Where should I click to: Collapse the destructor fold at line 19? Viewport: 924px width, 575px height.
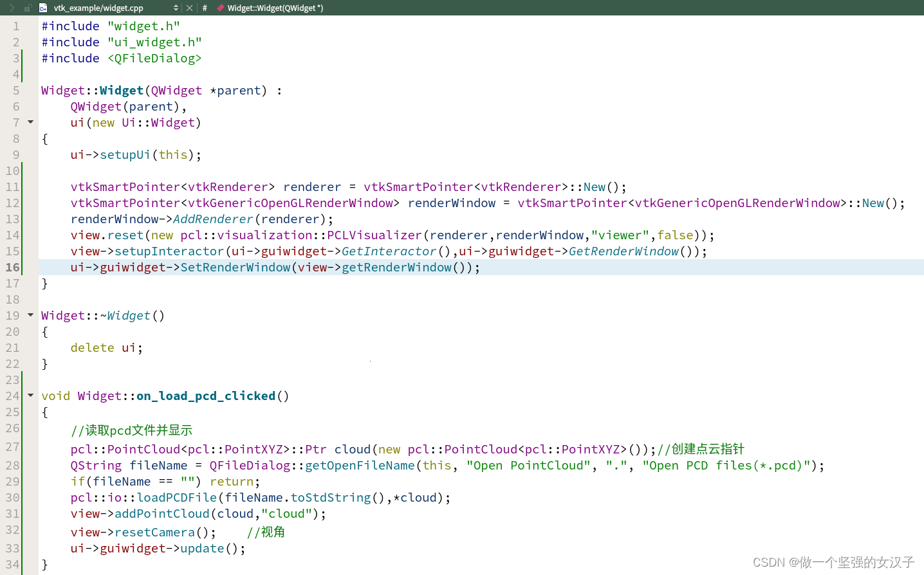tap(30, 315)
